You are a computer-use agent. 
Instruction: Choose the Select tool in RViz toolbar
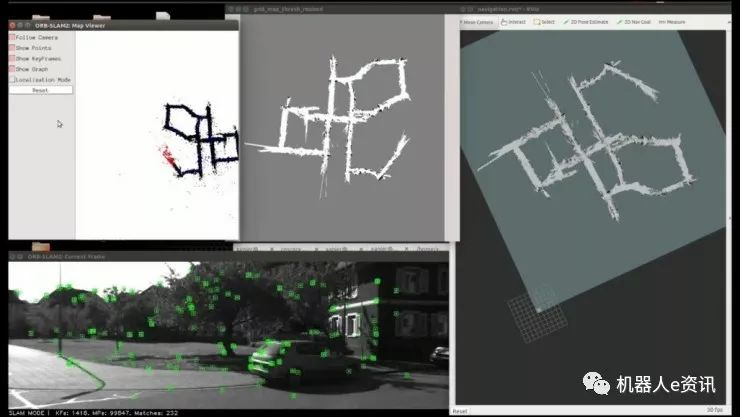(x=544, y=22)
